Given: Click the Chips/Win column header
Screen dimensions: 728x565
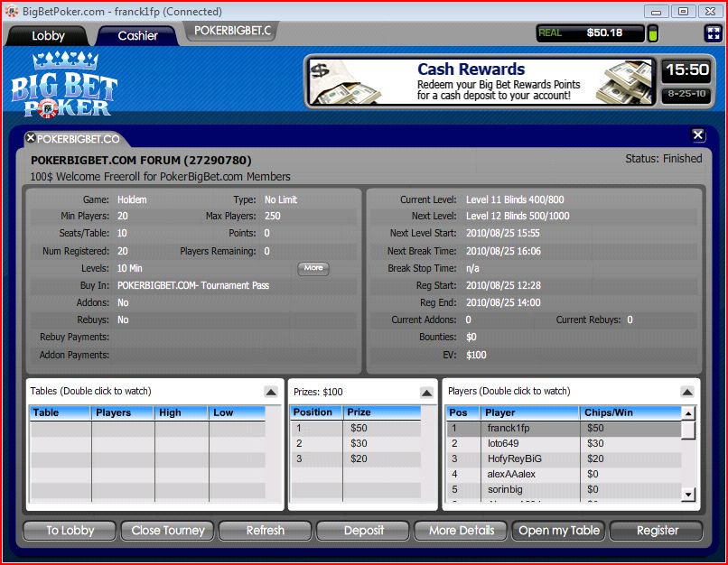Looking at the screenshot, I should 630,412.
